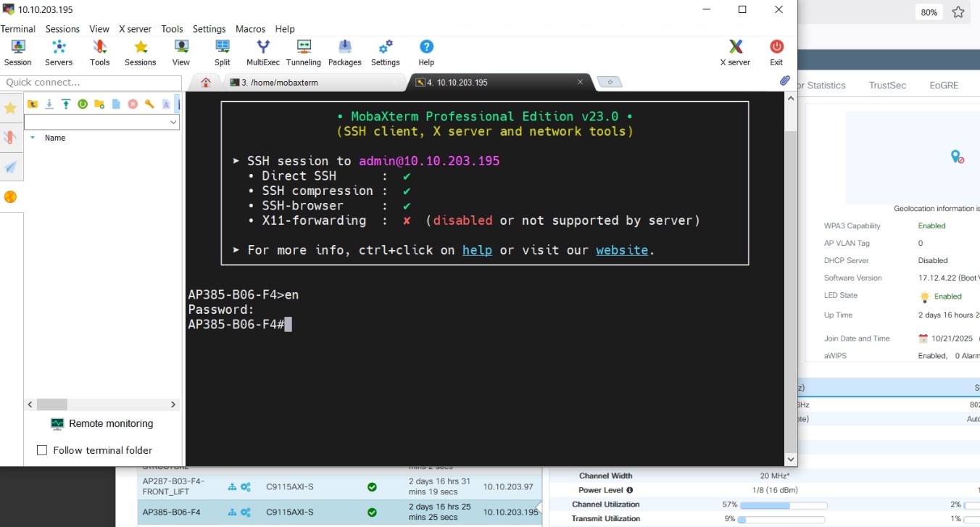Expand the SFTP path dropdown
980x527 pixels.
tap(173, 123)
